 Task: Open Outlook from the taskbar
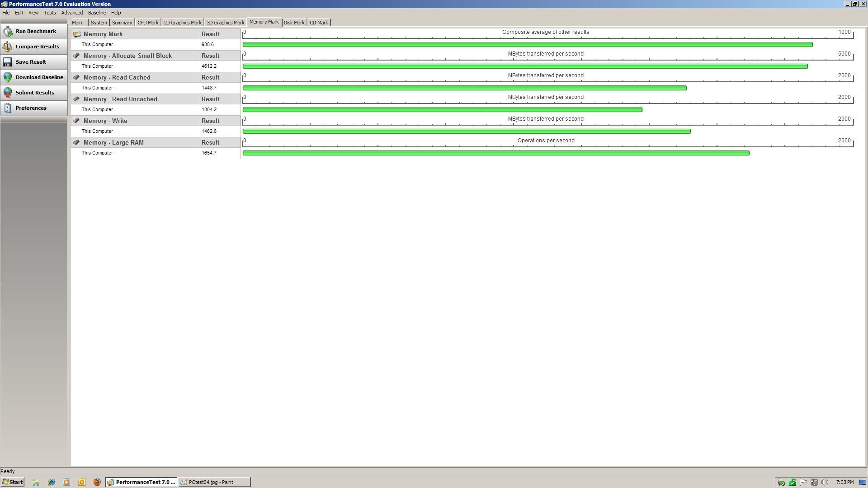pyautogui.click(x=82, y=482)
